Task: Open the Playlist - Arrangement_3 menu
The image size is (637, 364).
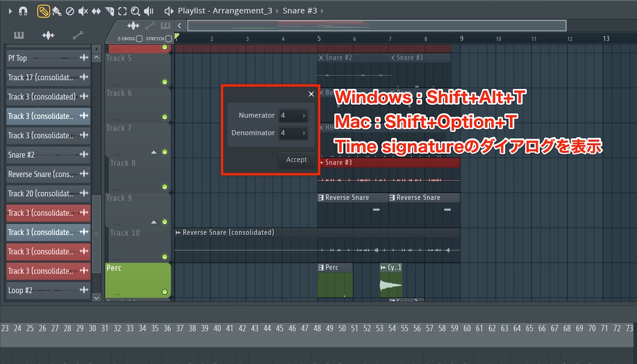Action: 225,11
